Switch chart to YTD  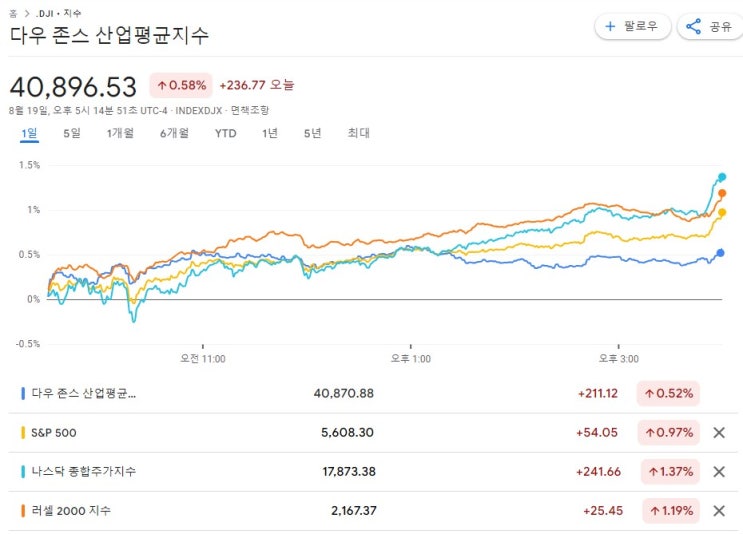226,133
